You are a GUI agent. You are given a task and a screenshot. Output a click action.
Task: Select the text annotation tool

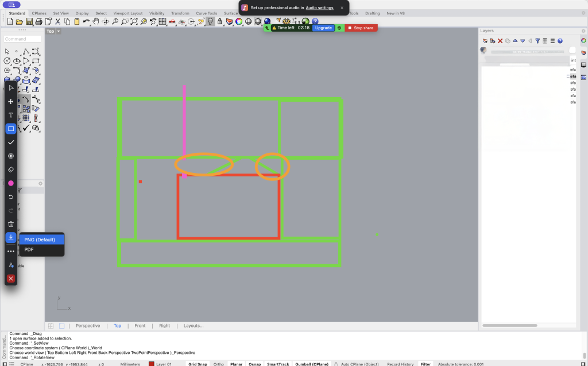pos(10,115)
